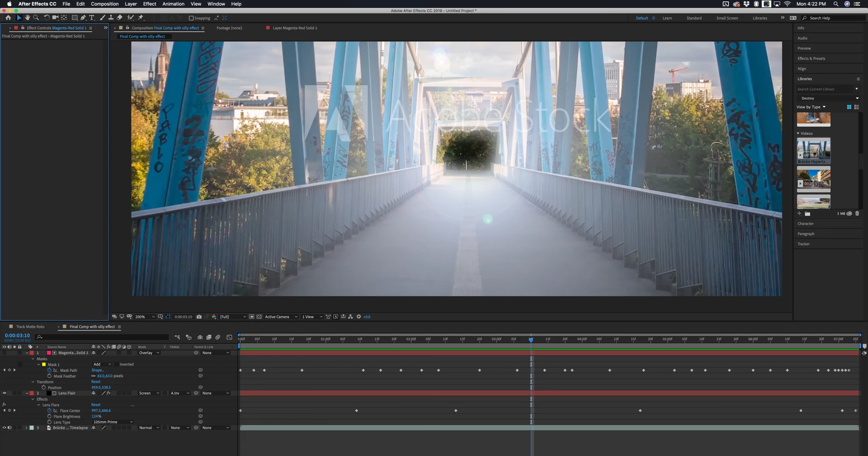The width and height of the screenshot is (868, 456).
Task: Collapse the Masks group
Action: [x=33, y=359]
